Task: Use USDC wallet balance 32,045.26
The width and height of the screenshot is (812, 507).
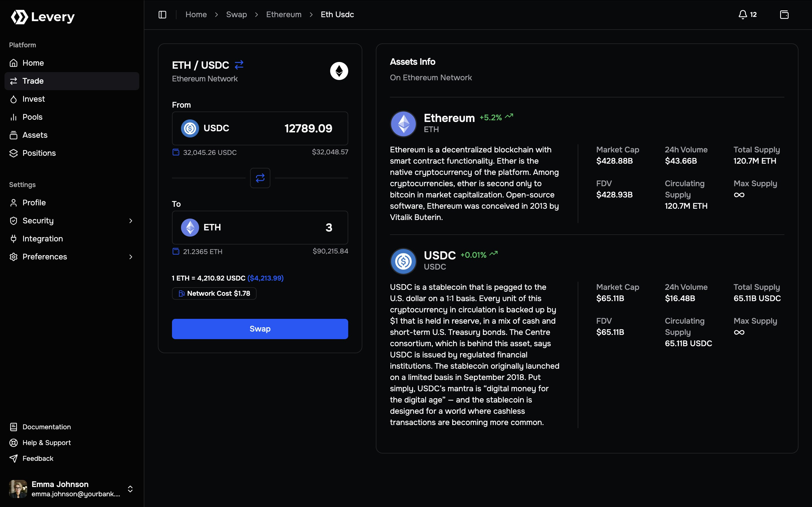Action: (x=205, y=152)
